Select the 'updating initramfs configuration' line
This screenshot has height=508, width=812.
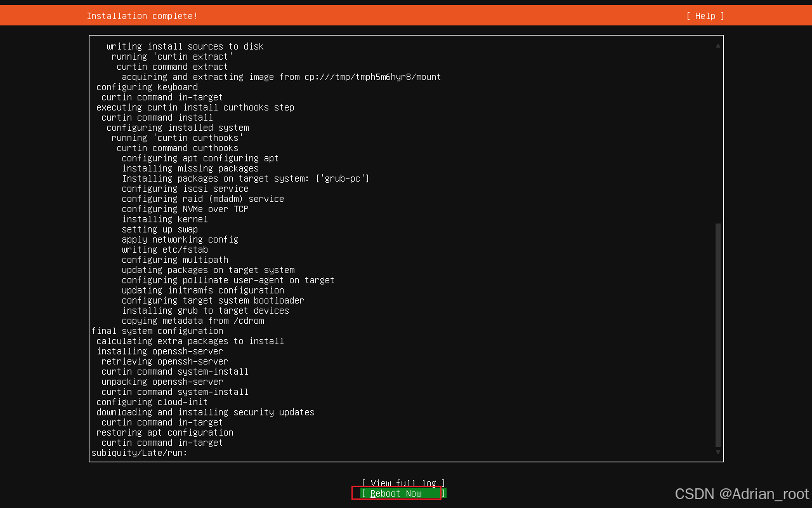[203, 290]
